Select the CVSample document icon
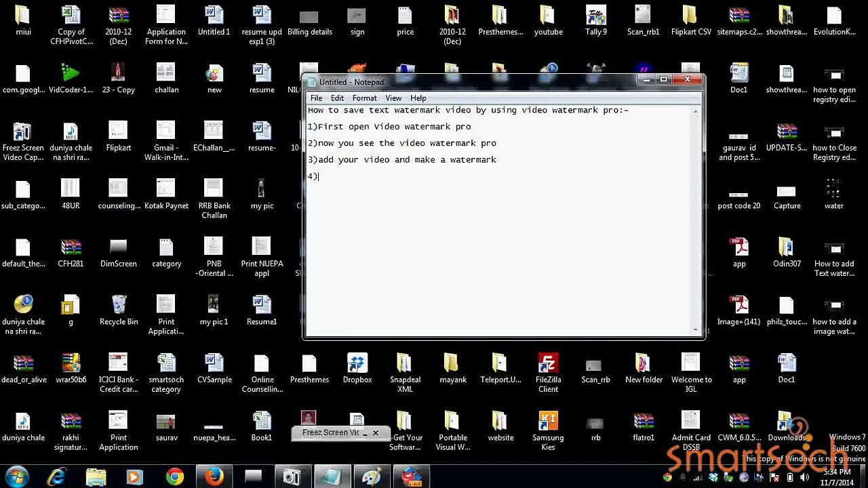Screen dimensions: 868x488 pyautogui.click(x=214, y=368)
